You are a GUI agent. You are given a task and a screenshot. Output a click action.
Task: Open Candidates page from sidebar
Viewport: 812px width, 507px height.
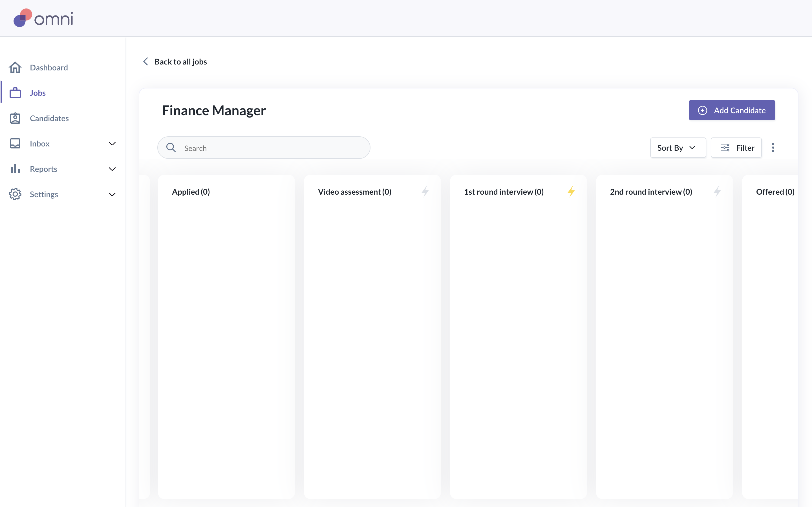(x=49, y=118)
